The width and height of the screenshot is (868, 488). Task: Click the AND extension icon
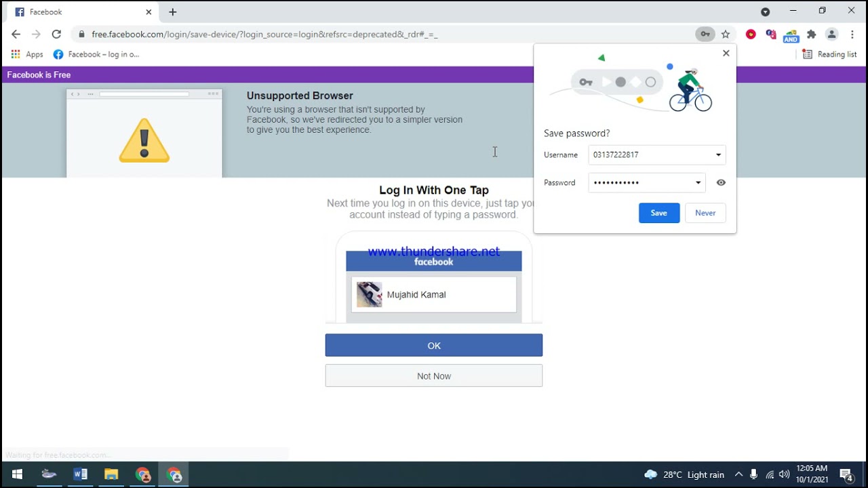791,36
